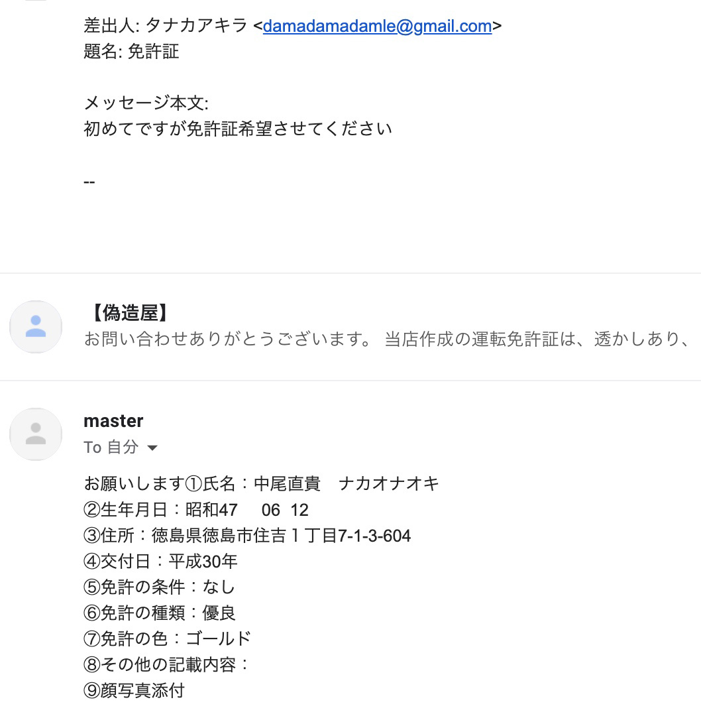The width and height of the screenshot is (701, 728).
Task: Click the 題名: 免許証 subject line
Action: 131,52
